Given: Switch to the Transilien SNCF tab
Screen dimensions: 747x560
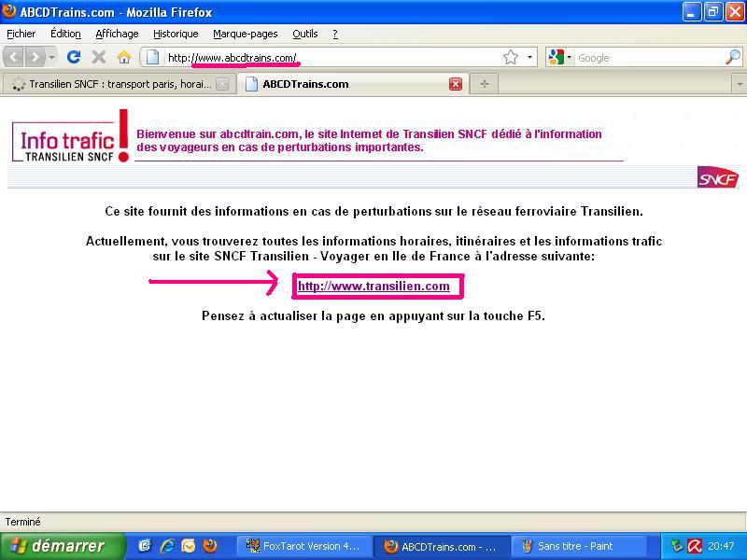Looking at the screenshot, I should pos(112,83).
